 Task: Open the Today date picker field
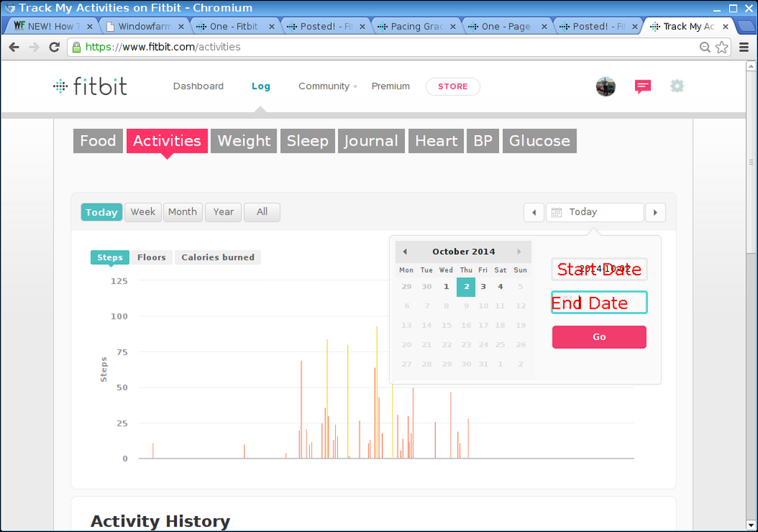coord(595,212)
